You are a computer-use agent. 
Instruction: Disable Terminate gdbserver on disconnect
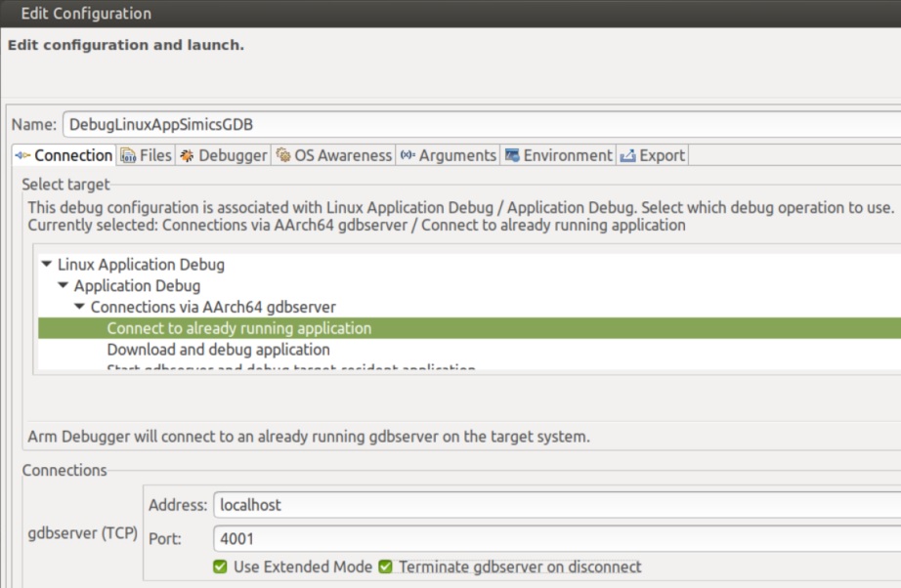[386, 567]
